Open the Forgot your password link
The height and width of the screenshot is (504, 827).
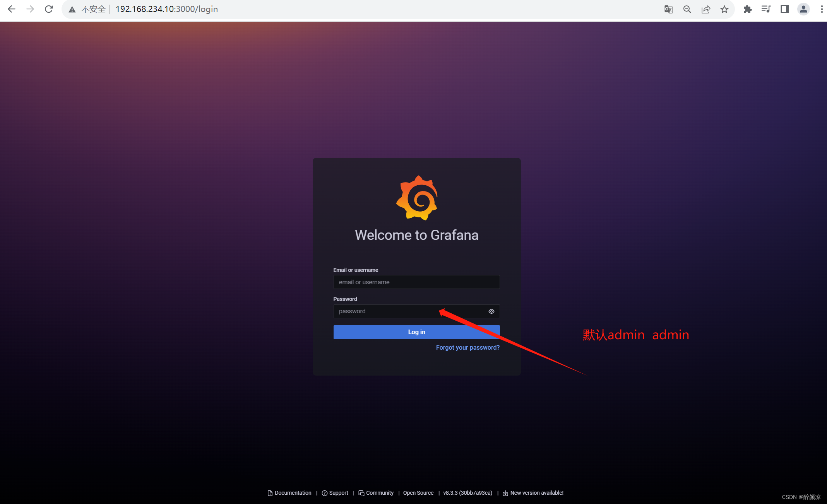pos(467,347)
